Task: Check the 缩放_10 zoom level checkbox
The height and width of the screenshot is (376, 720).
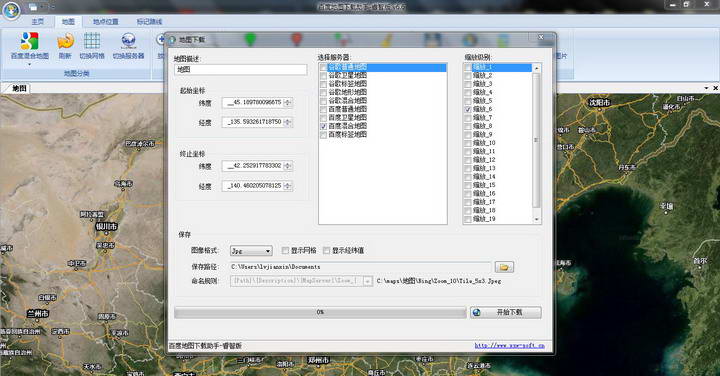Action: click(x=468, y=143)
